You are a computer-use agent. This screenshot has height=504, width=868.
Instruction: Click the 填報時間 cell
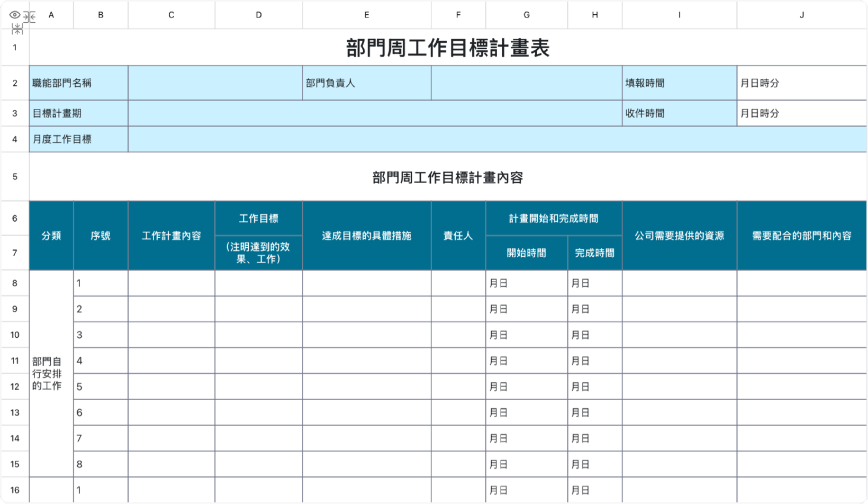[680, 83]
